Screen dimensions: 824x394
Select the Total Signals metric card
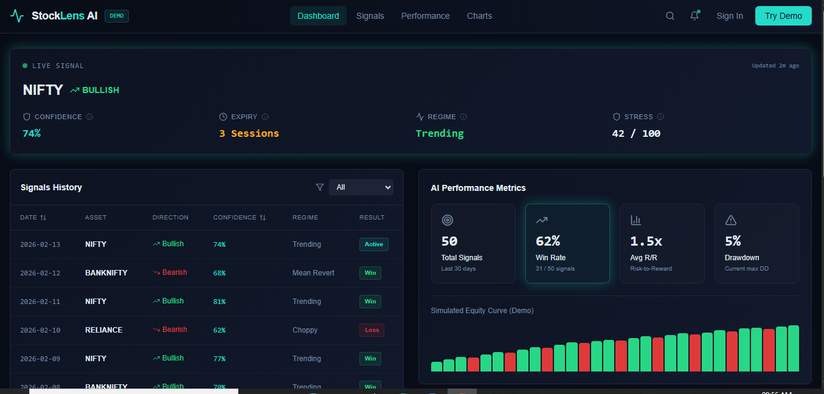click(x=473, y=243)
